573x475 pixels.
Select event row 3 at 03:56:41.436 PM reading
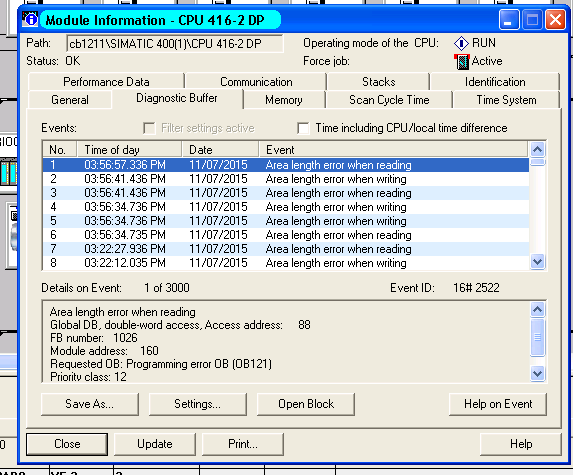(286, 193)
